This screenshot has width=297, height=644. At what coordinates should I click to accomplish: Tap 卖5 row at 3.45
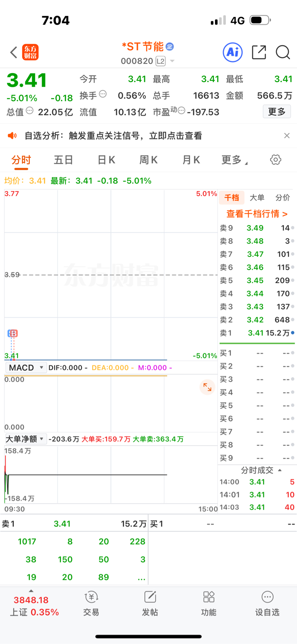257,280
